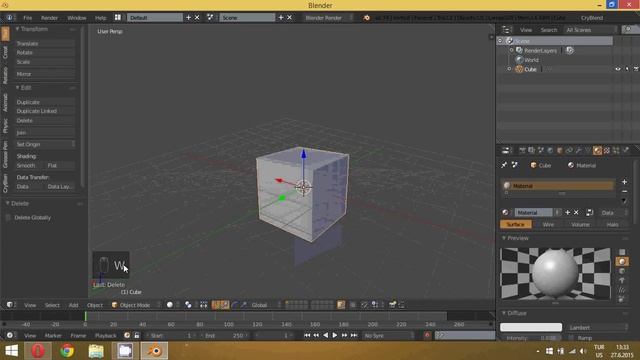640x360 pixels.
Task: Open the Object menu in 3D view header
Action: tap(95, 305)
